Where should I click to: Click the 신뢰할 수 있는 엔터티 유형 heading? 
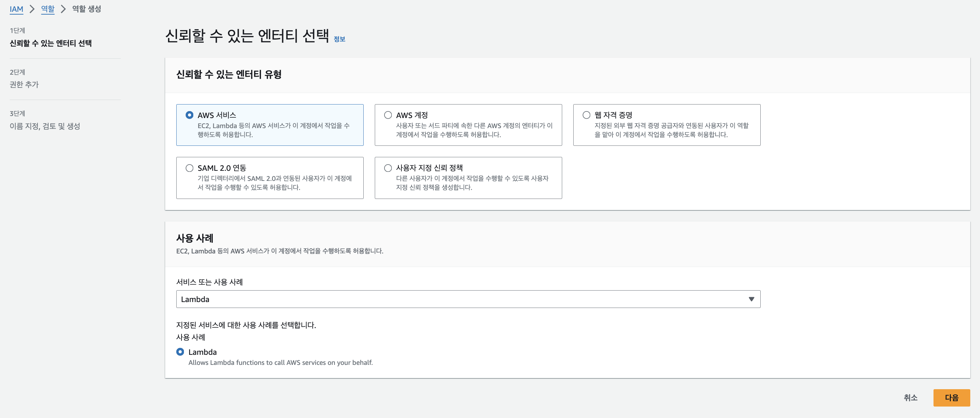click(x=229, y=74)
